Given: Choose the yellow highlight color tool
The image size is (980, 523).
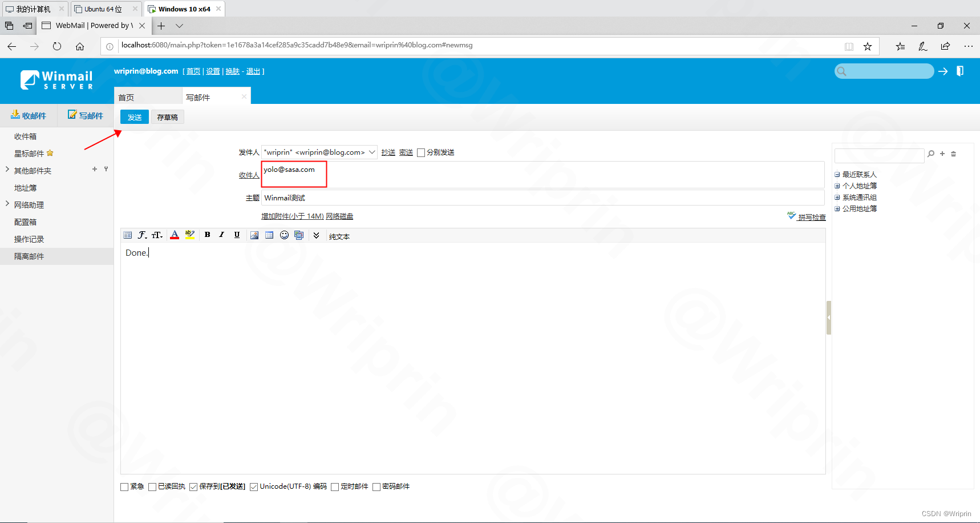Looking at the screenshot, I should click(x=190, y=235).
